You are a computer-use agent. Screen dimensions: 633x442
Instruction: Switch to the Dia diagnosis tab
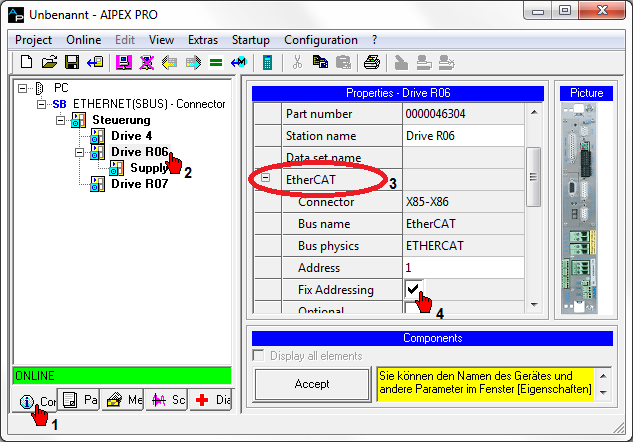click(210, 400)
